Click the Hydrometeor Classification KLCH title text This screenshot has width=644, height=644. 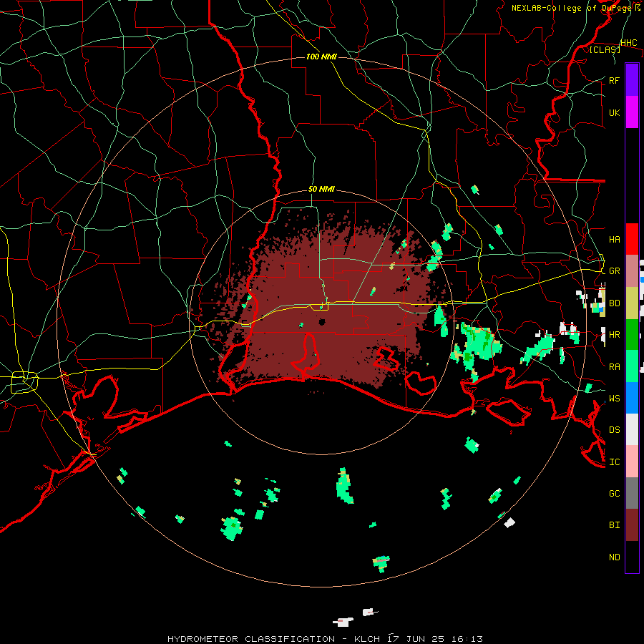[325, 639]
